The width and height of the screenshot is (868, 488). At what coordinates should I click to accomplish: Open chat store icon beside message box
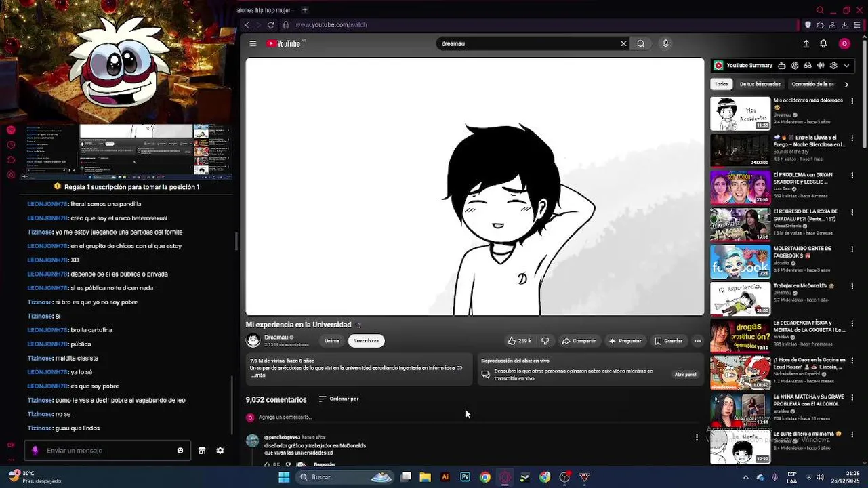(202, 451)
